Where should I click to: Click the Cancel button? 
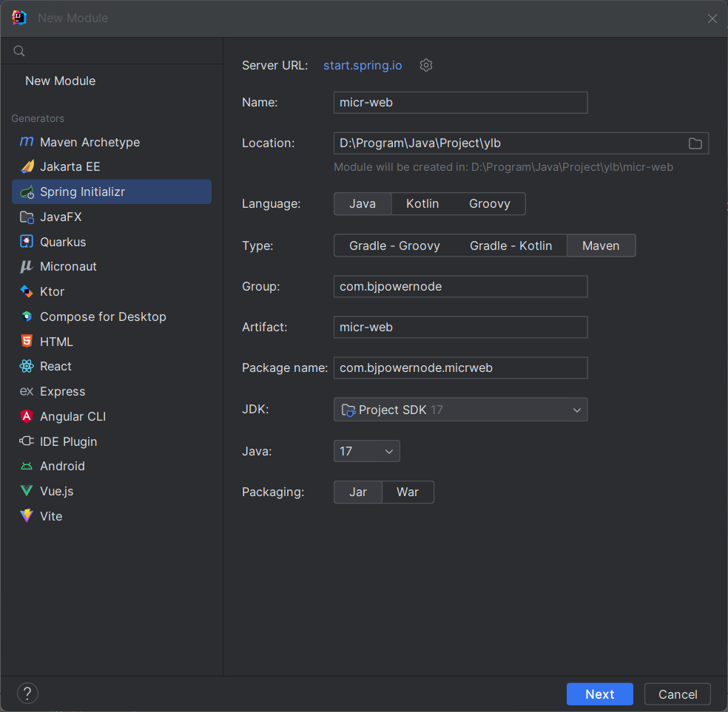tap(678, 694)
